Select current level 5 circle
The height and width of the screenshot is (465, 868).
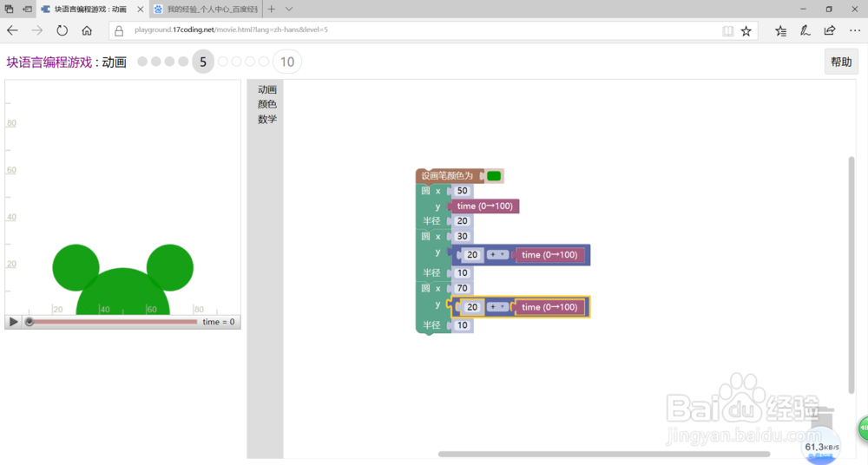pyautogui.click(x=203, y=62)
